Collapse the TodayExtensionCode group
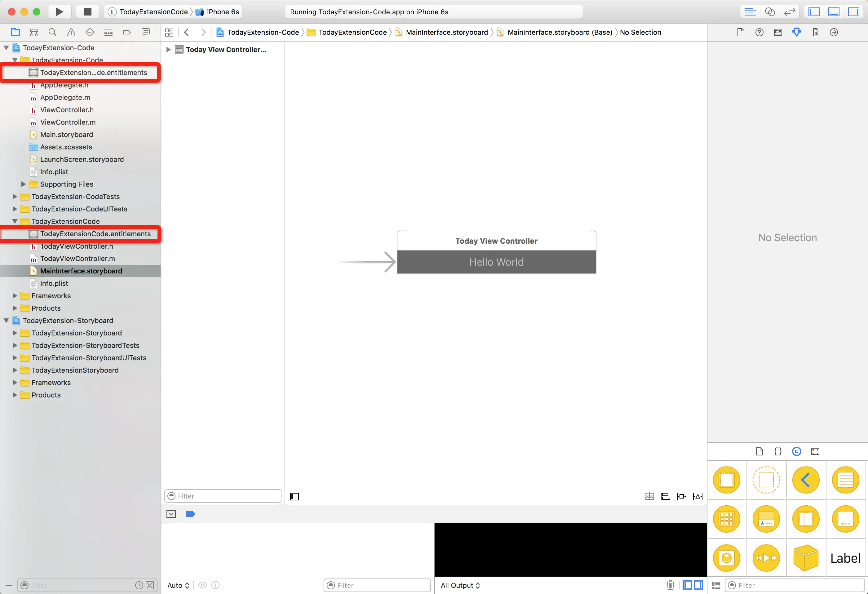The height and width of the screenshot is (594, 868). (x=15, y=222)
